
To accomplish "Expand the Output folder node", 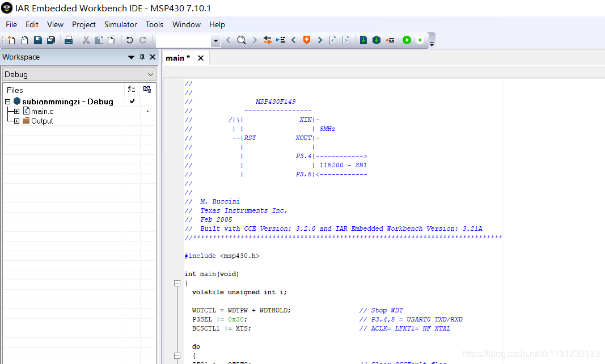I will [16, 121].
